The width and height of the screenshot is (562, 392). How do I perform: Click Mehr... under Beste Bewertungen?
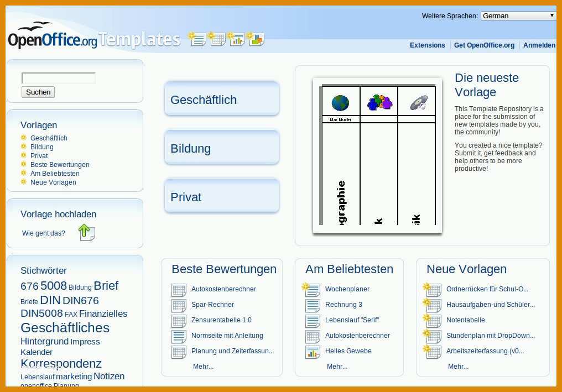pyautogui.click(x=203, y=367)
